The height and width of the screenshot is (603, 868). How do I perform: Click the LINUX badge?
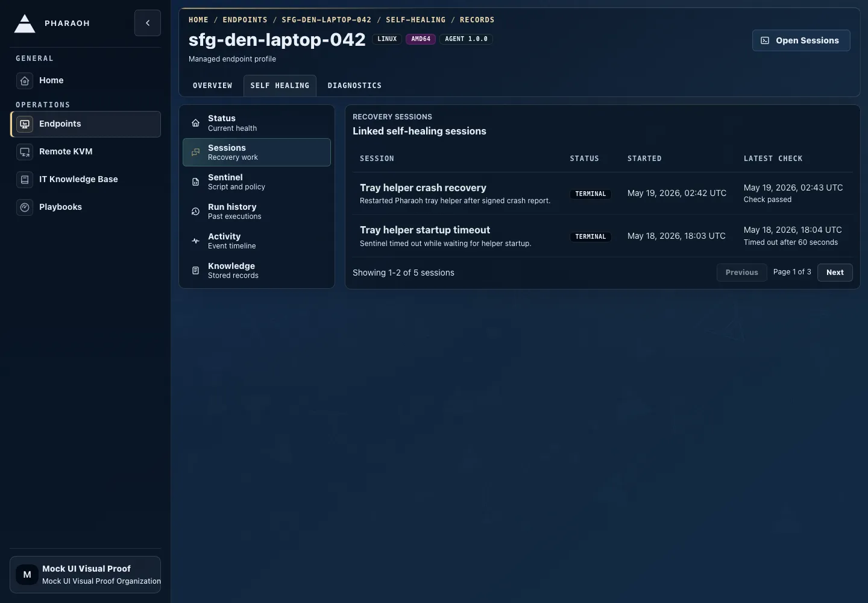click(387, 39)
